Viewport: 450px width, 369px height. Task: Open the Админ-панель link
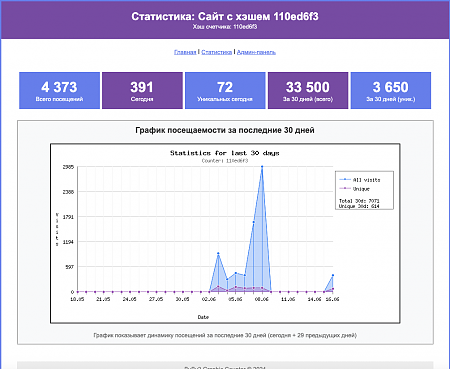click(256, 52)
